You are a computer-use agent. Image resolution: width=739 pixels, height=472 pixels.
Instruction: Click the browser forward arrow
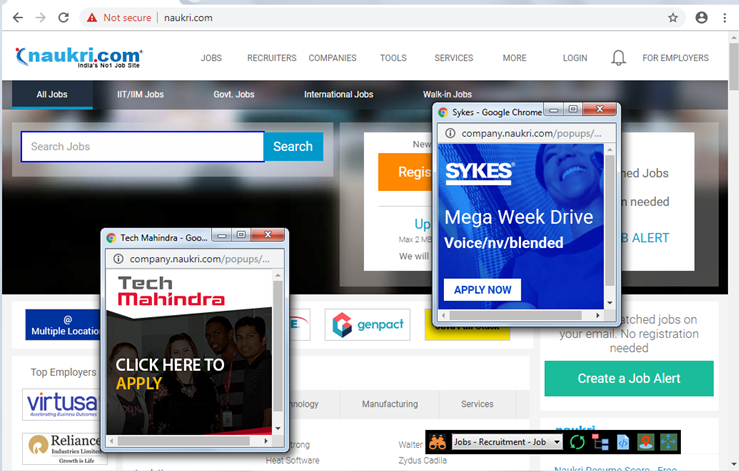point(41,18)
